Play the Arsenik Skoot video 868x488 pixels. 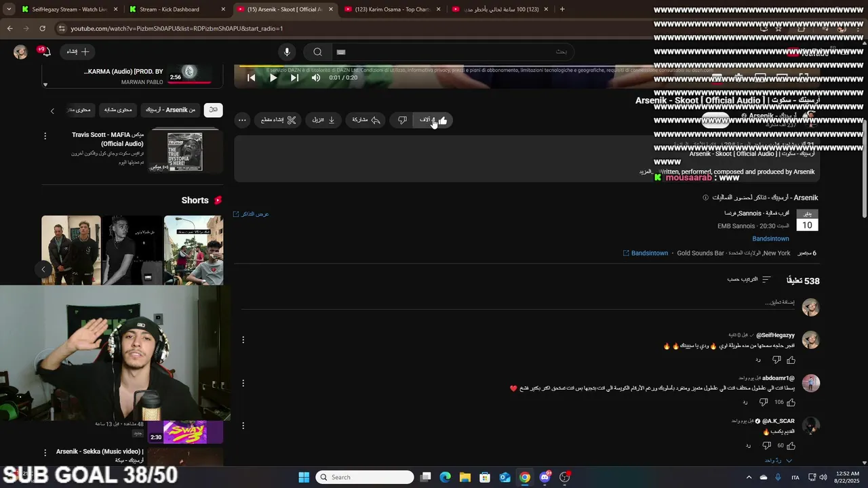click(x=273, y=78)
